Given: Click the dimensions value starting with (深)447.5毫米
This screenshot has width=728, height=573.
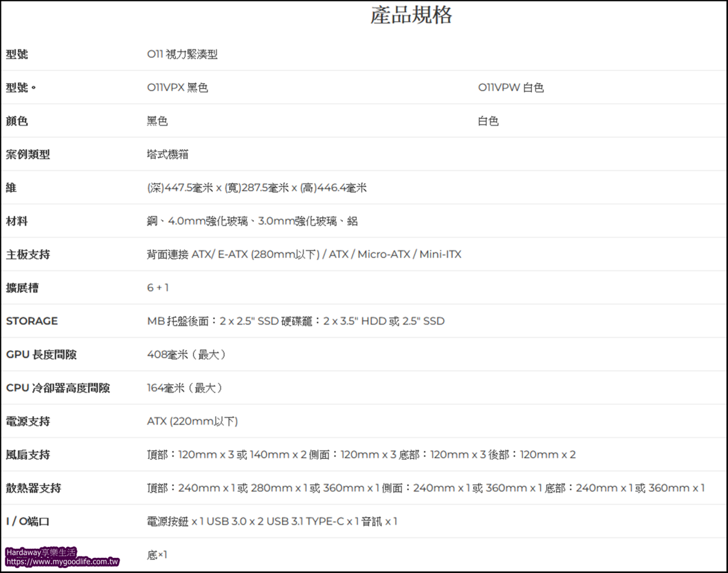Looking at the screenshot, I should point(257,188).
